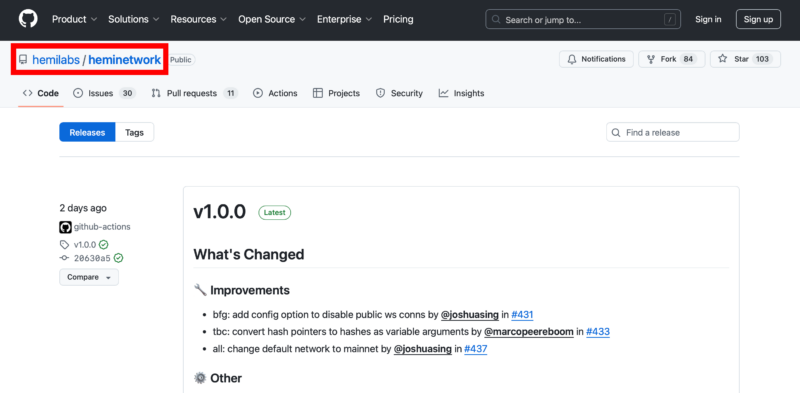
Task: Click the Notifications bell icon
Action: pyautogui.click(x=572, y=59)
